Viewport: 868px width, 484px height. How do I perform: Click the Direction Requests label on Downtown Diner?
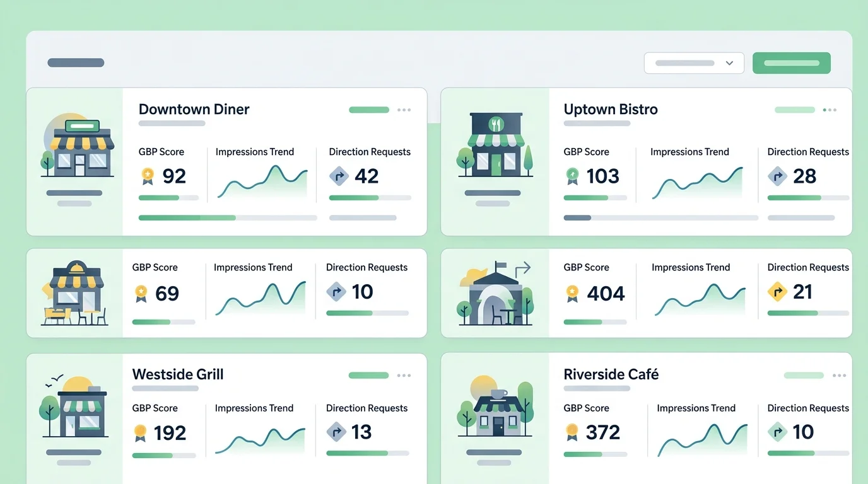[370, 152]
